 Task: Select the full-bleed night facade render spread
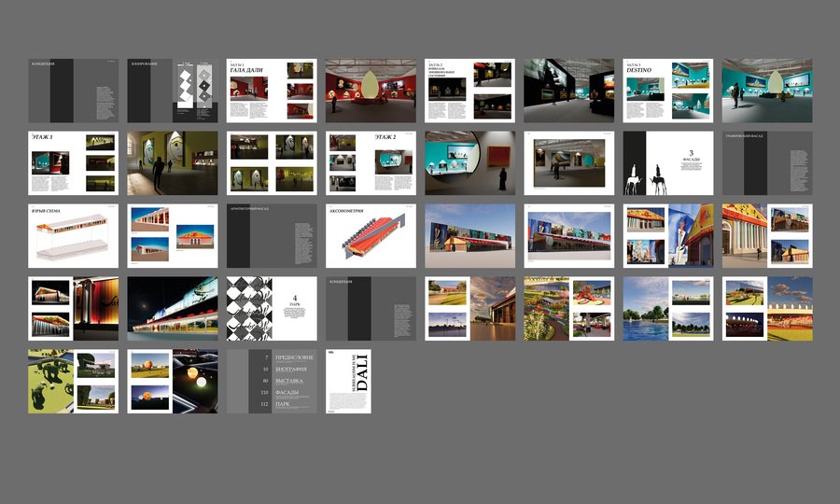pyautogui.click(x=173, y=309)
